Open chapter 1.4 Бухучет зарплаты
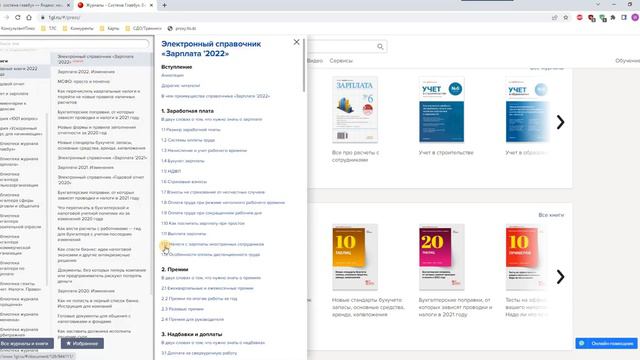 (x=183, y=161)
